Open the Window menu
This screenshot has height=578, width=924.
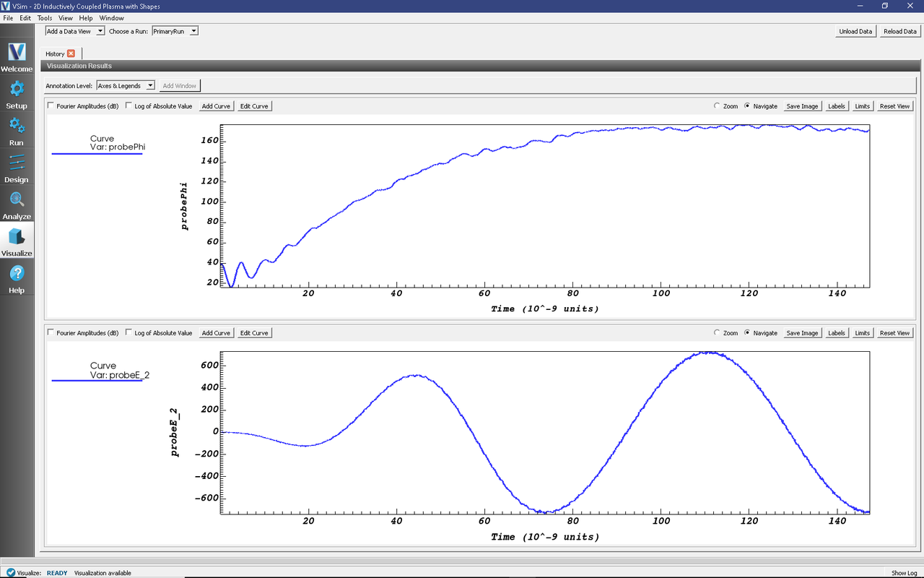111,18
